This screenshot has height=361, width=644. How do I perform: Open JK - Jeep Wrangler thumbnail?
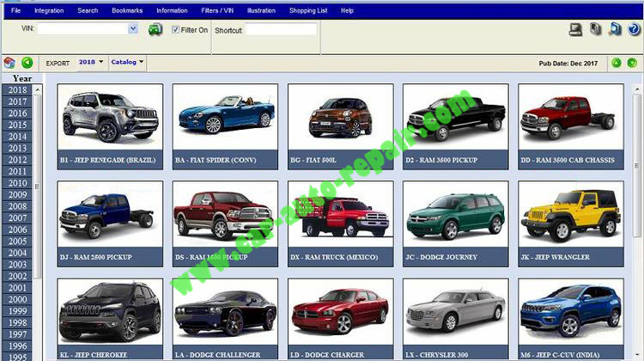571,224
